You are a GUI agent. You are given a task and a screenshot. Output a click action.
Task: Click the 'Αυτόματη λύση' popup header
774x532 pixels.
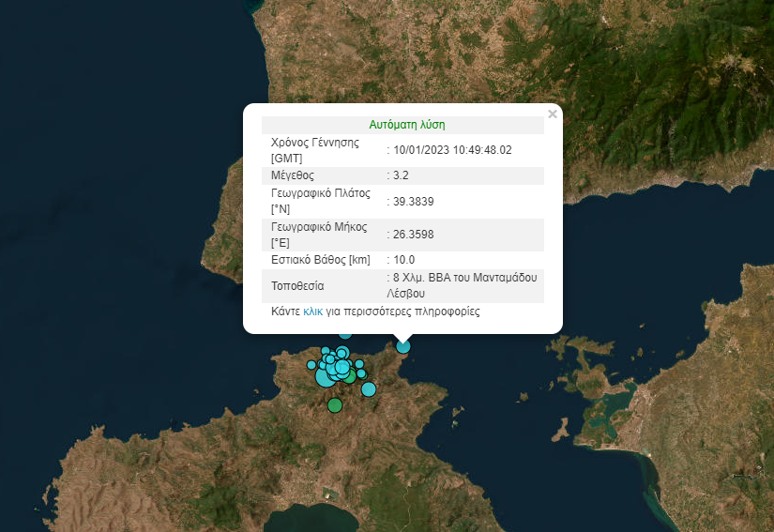(406, 124)
